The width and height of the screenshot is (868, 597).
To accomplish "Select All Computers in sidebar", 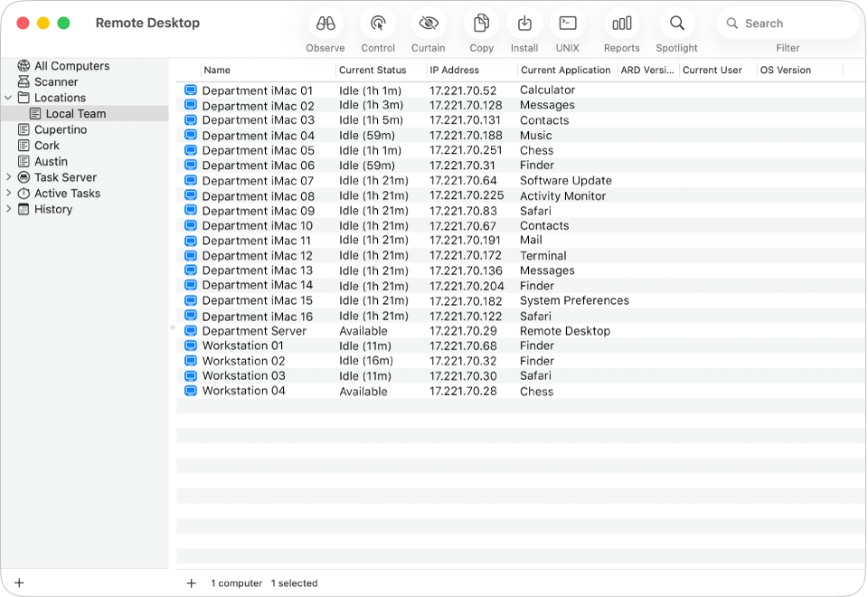I will click(x=70, y=65).
